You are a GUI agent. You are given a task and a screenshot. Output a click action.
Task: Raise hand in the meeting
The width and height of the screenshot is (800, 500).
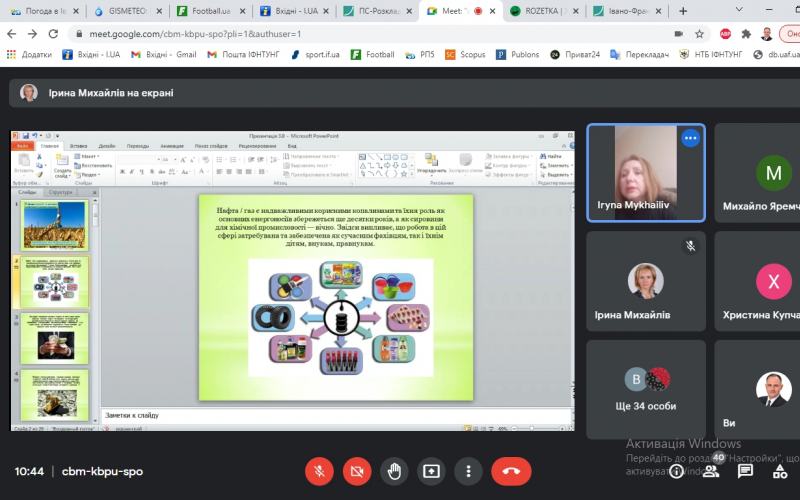[x=394, y=471]
